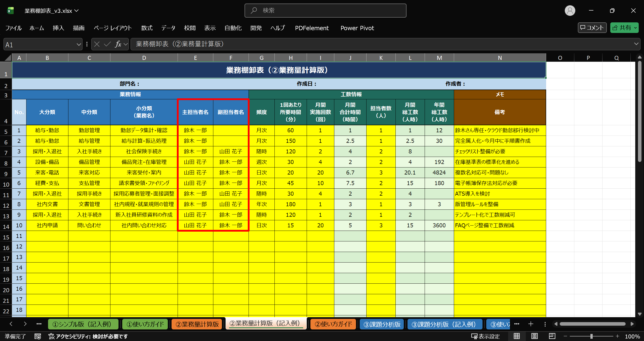Click the 検索 search box

tap(325, 11)
